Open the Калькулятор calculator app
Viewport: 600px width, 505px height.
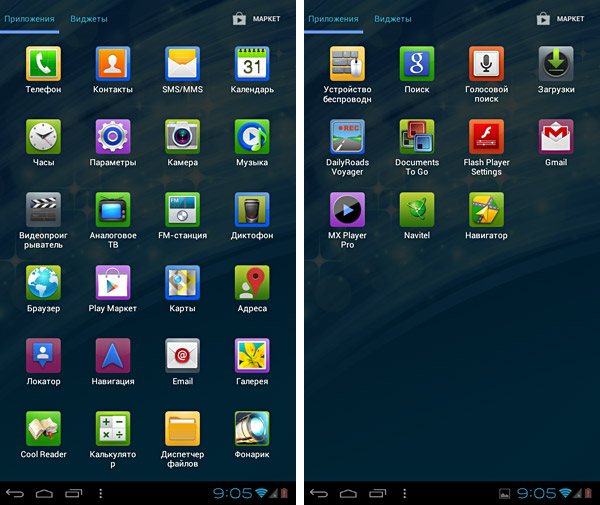click(113, 428)
